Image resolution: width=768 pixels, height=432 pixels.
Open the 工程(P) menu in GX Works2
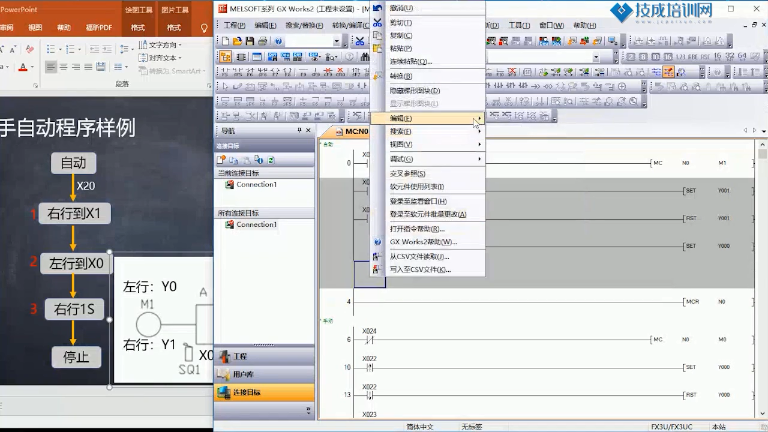(x=235, y=25)
